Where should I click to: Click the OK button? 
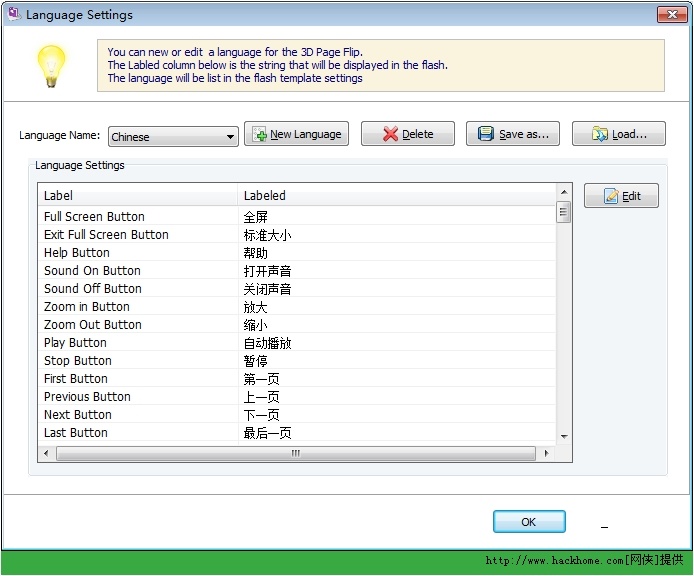529,522
